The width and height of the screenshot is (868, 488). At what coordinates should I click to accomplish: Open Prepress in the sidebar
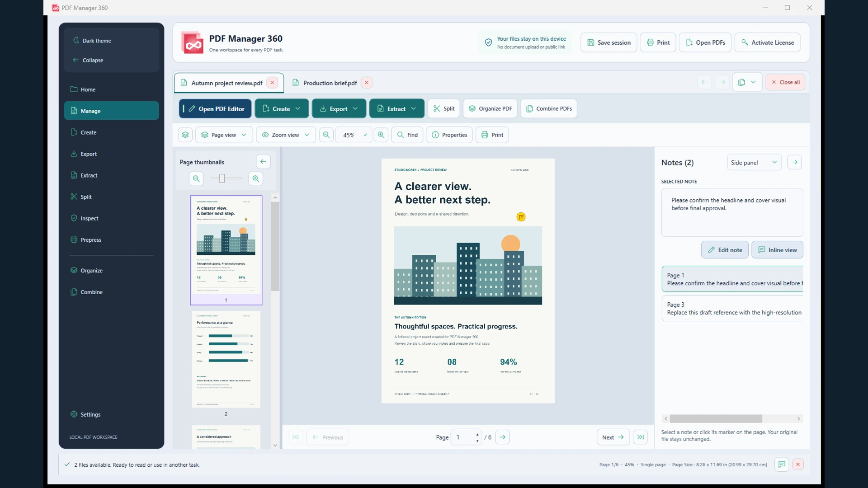coord(111,239)
